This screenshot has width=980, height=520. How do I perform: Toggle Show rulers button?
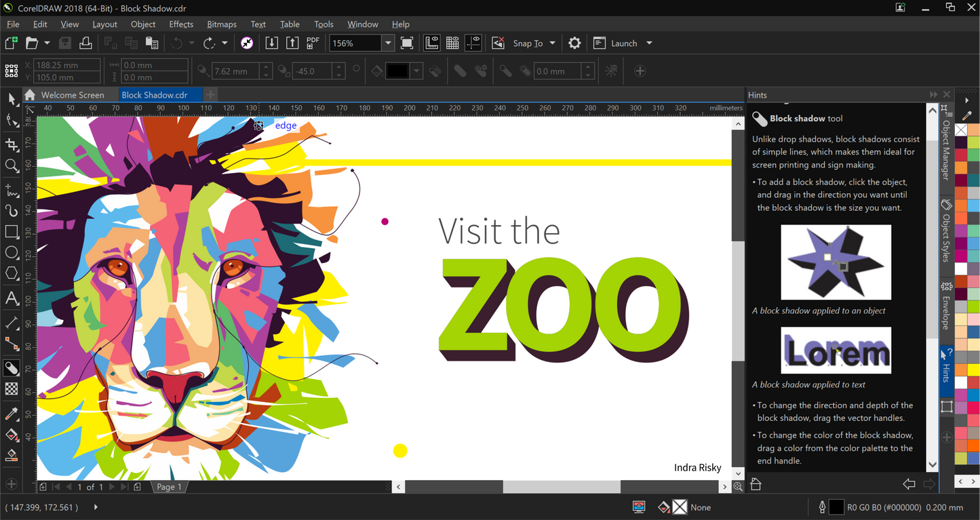432,43
